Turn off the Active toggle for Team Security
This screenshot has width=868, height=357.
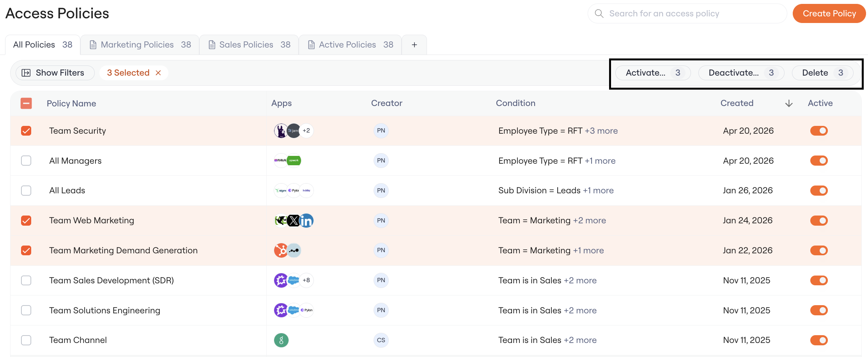(819, 131)
